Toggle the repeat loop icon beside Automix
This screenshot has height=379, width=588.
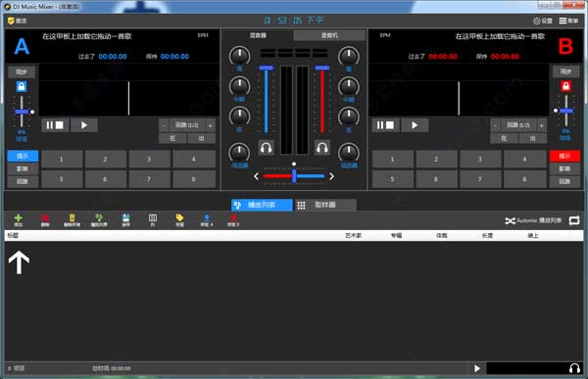(574, 220)
